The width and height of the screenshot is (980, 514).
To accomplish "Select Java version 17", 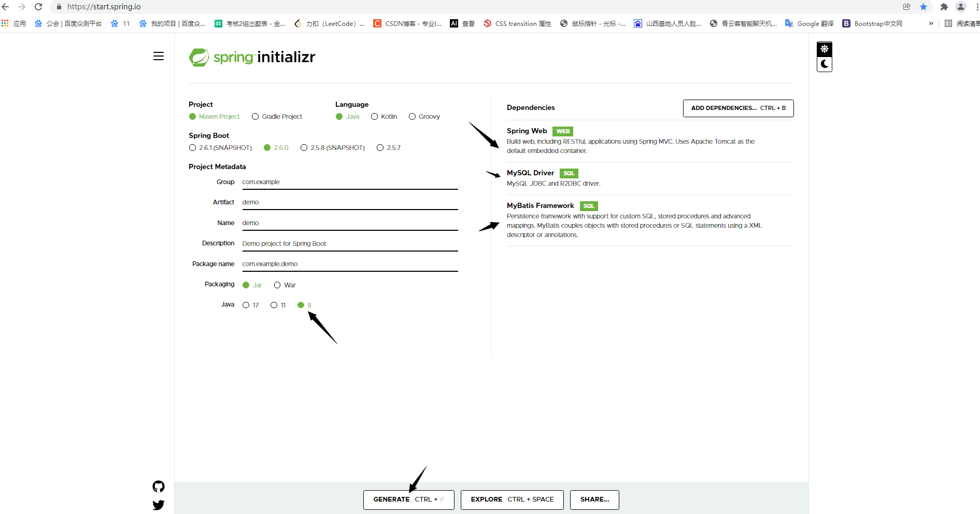I will click(x=250, y=305).
